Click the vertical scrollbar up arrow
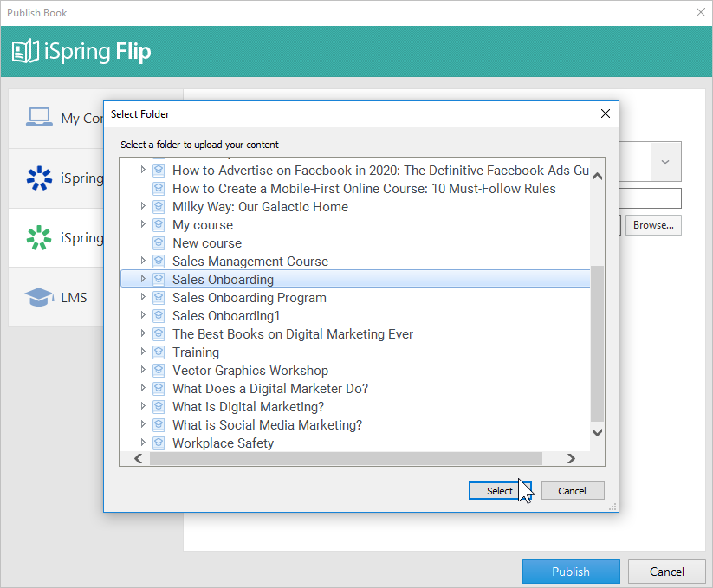This screenshot has width=713, height=588. tap(598, 177)
